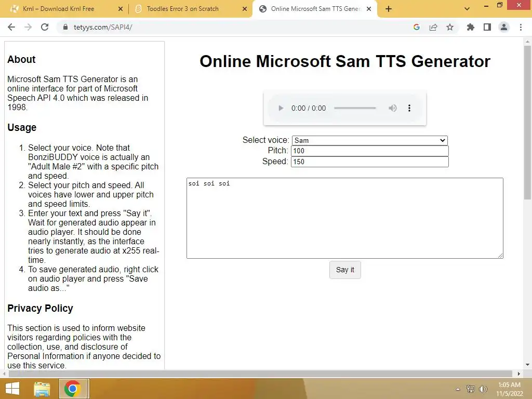Click the 0:00 / 0:00 time display

coord(309,108)
